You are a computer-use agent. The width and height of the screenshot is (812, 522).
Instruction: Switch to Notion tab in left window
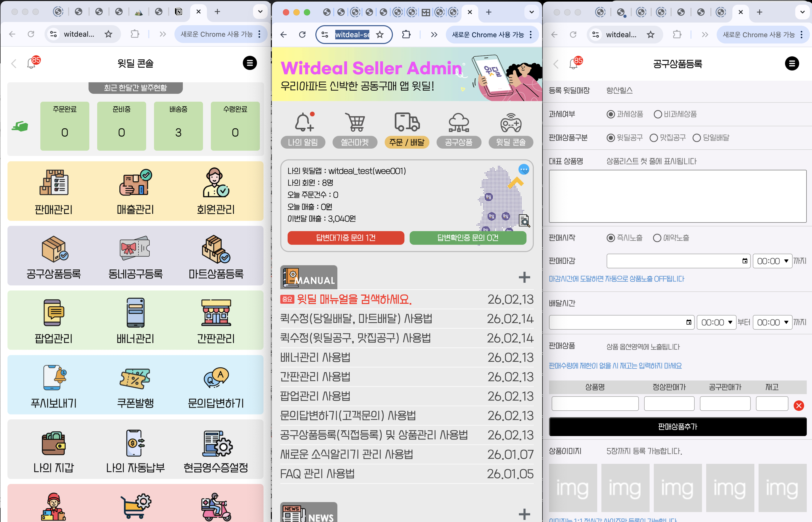pos(179,12)
